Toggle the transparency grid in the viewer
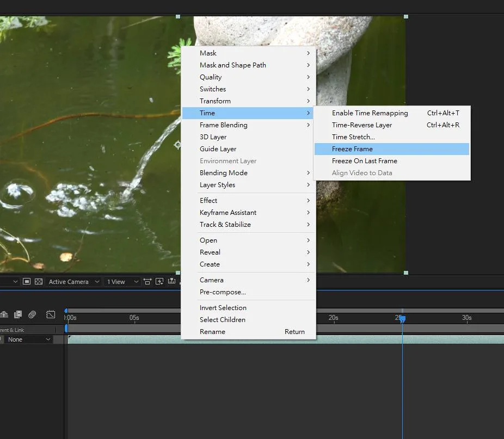504x439 pixels. [39, 282]
